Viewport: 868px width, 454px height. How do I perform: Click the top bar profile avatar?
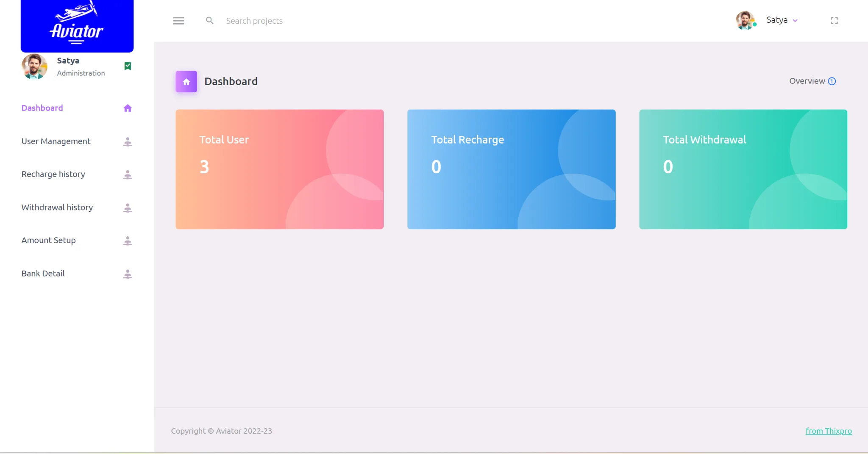point(745,20)
